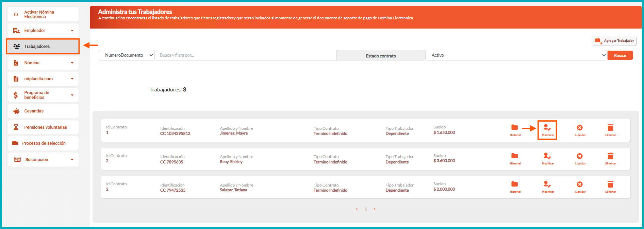This screenshot has width=644, height=229.
Task: Expand the Empleador sidebar menu
Action: point(43,31)
